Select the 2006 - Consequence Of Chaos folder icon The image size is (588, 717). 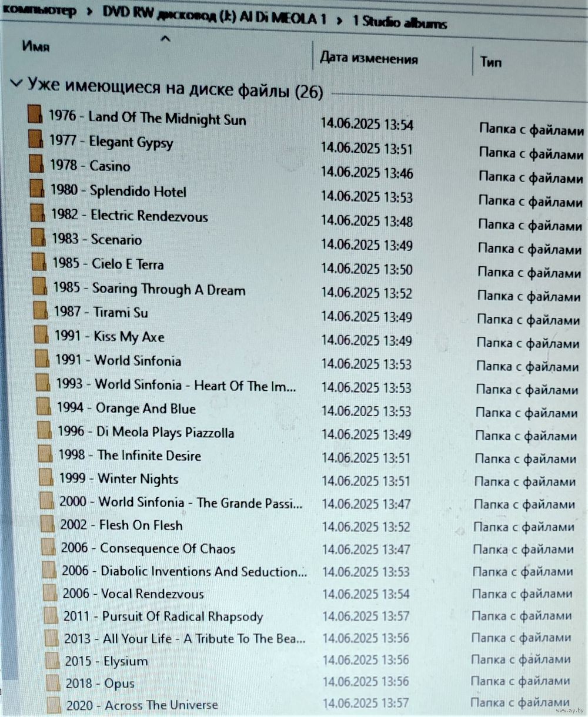click(49, 547)
